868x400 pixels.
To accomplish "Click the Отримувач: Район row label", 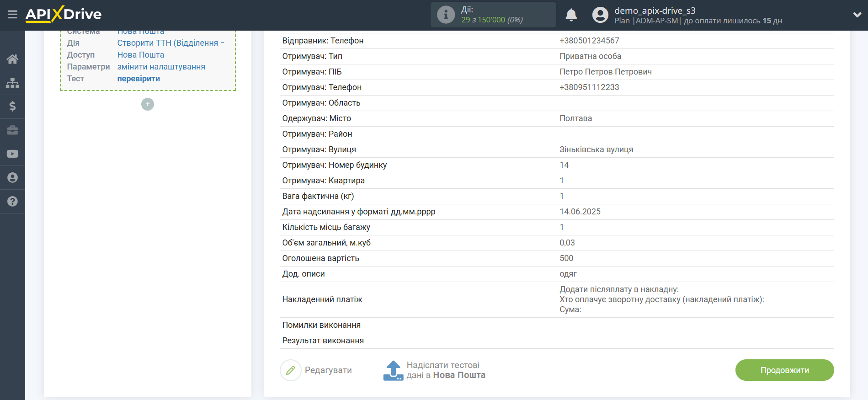I will (317, 134).
